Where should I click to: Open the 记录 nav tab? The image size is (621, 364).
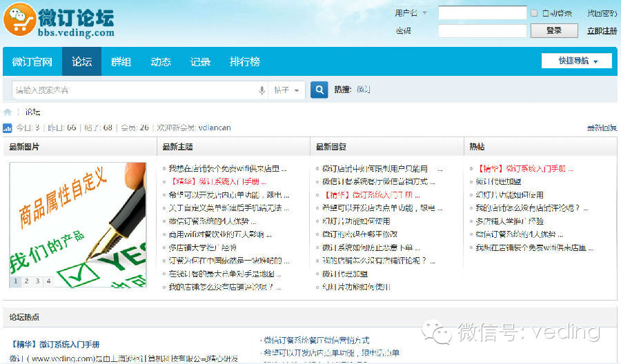tap(200, 62)
